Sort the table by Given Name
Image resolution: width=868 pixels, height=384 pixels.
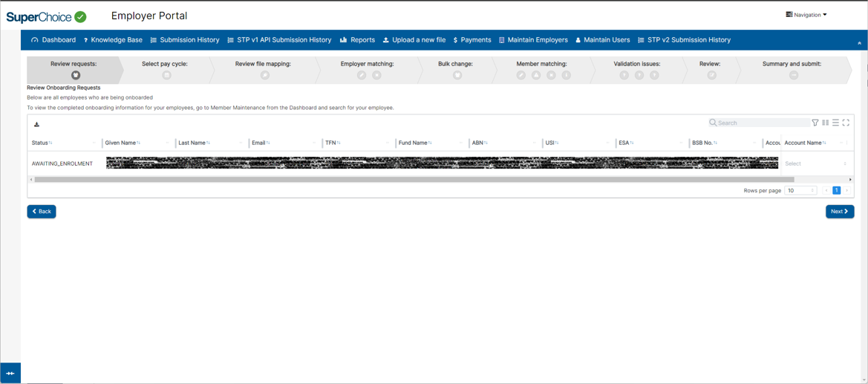122,143
